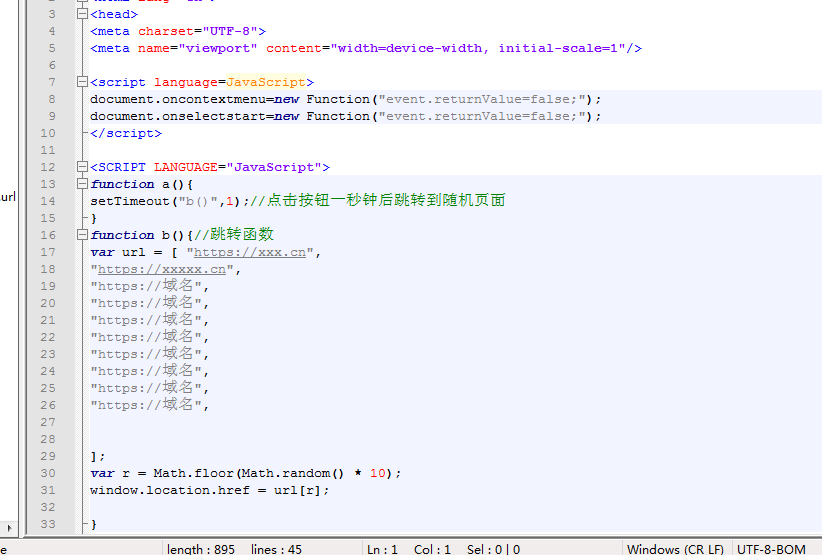Click Windows (CR LF) in the status bar

coord(675,548)
